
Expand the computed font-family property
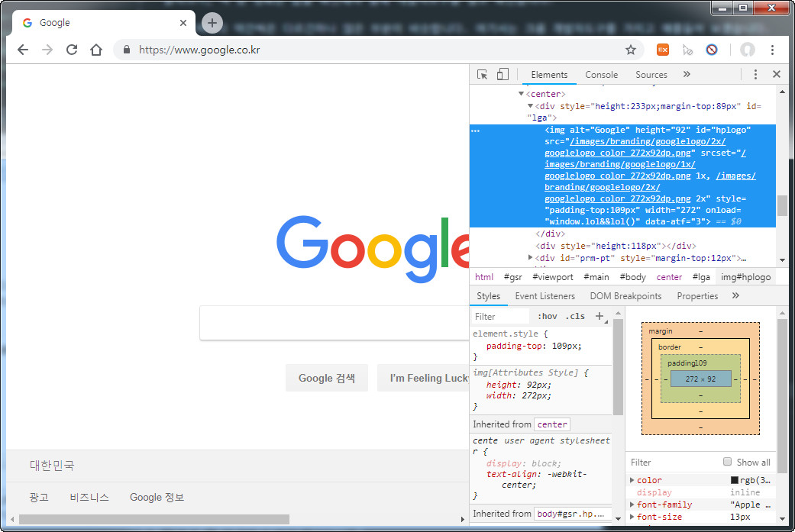coord(632,504)
